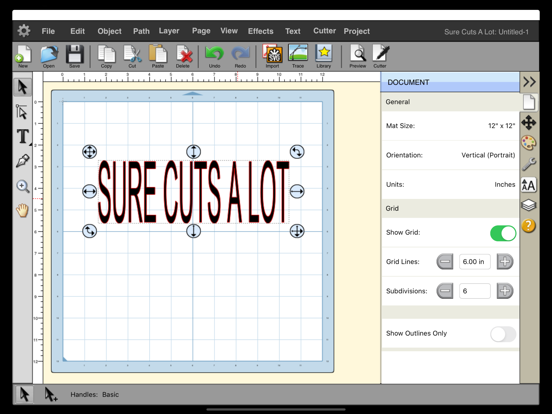The image size is (552, 414).
Task: Save the project with floppy icon
Action: (x=75, y=56)
